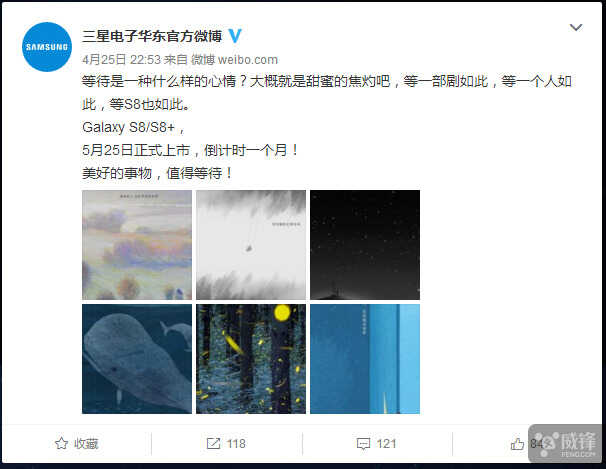Like the post with thumbs-up icon
Screen dimensions: 606x469
pos(517,444)
